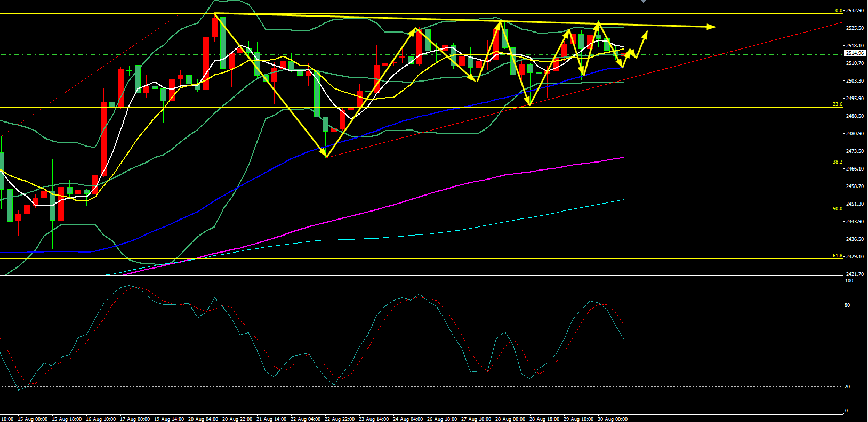Select the 2421.70 price axis label
868x422 pixels.
click(855, 274)
